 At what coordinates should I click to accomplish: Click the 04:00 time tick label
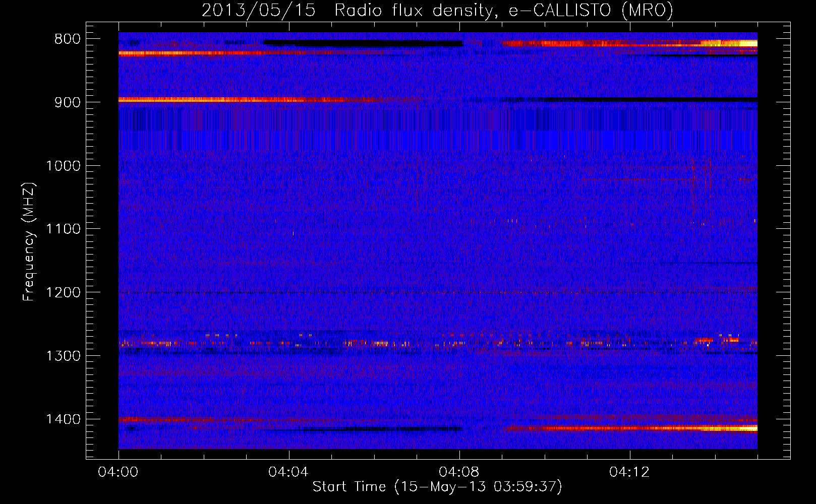(x=119, y=472)
